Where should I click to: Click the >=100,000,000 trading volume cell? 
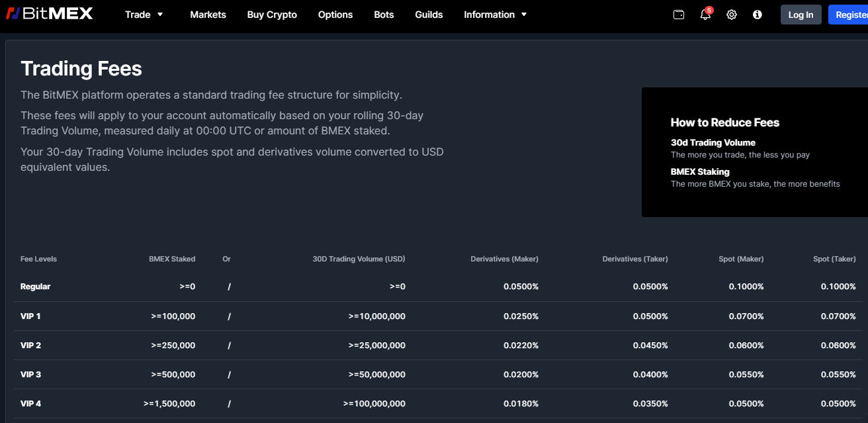374,404
